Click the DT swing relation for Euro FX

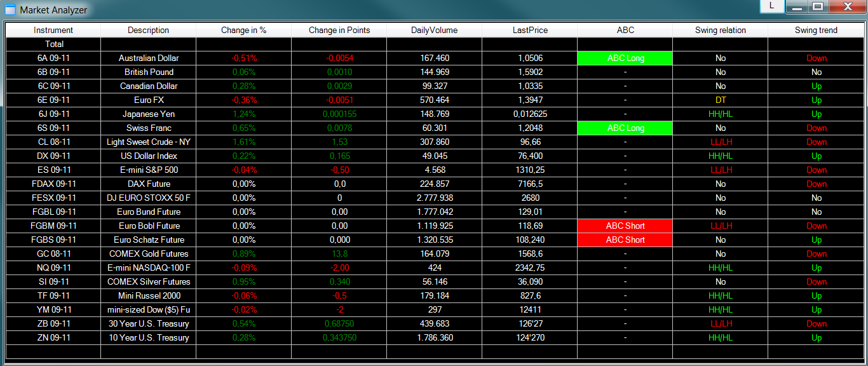pyautogui.click(x=721, y=100)
